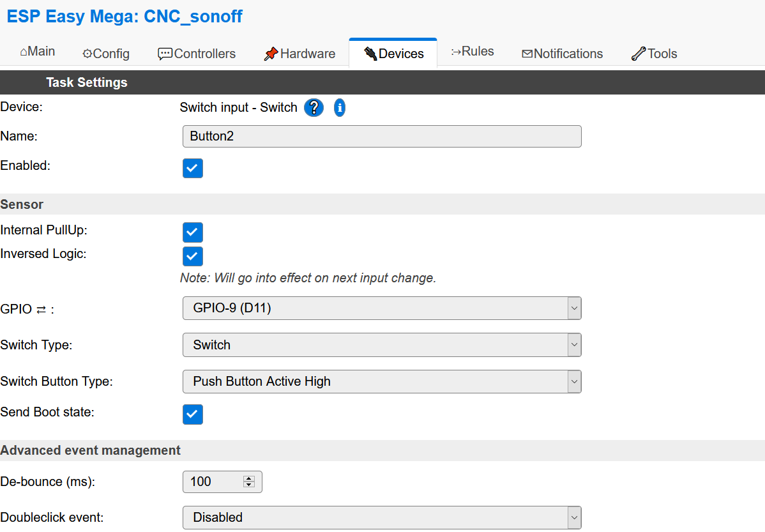Open the Main tab

(38, 51)
